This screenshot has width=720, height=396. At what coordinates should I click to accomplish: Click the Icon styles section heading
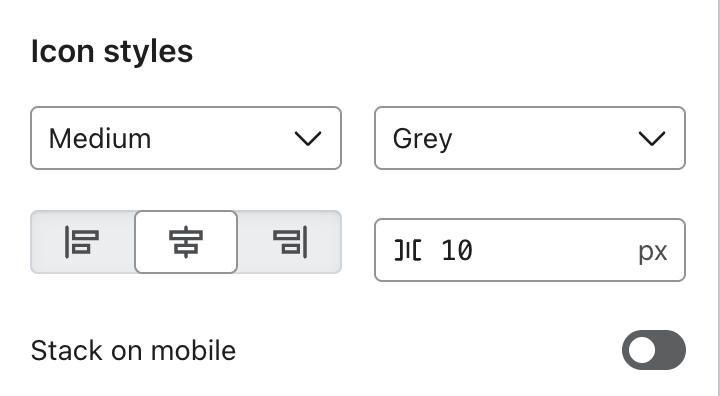tap(112, 51)
